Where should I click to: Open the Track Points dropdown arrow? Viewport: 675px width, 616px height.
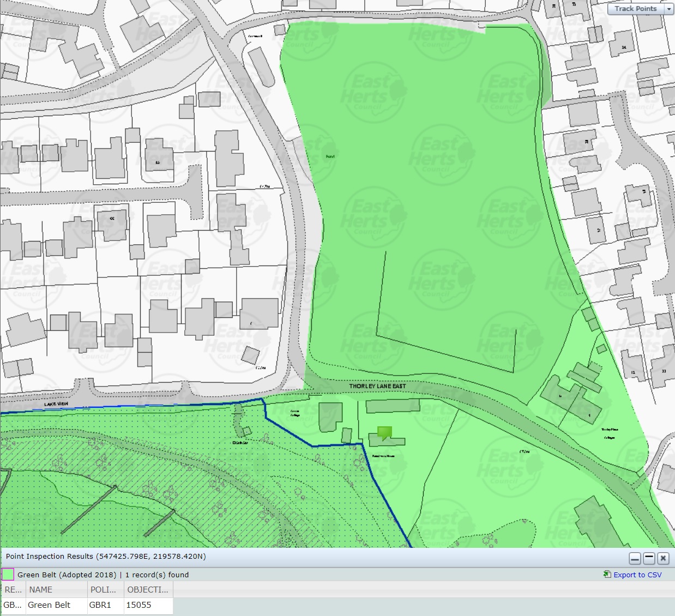click(670, 9)
